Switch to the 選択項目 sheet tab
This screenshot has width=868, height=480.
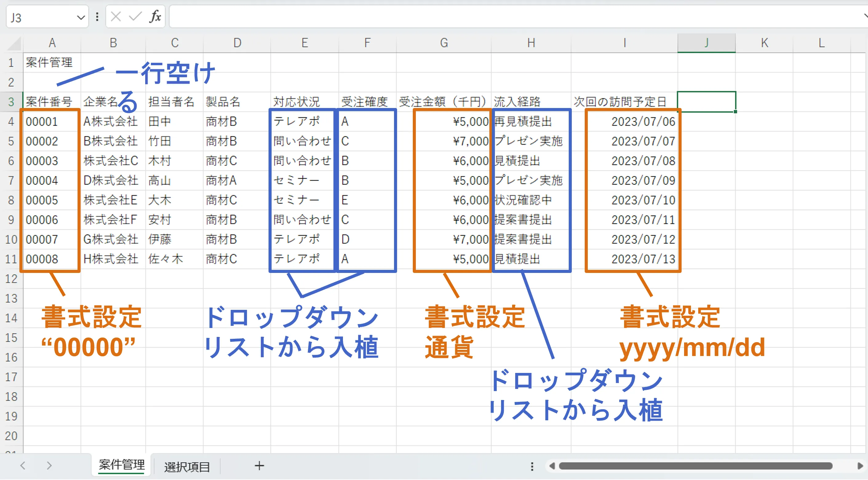coord(187,466)
